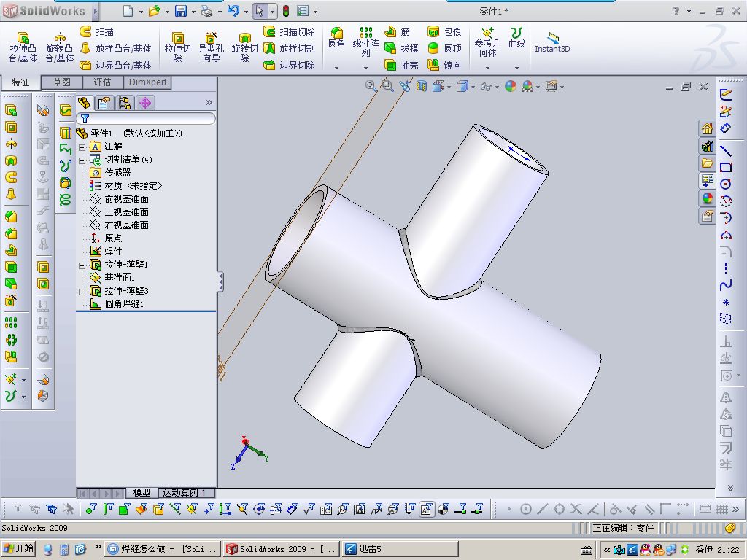The image size is (747, 560).
Task: Click the Save icon in top toolbar
Action: (x=181, y=10)
